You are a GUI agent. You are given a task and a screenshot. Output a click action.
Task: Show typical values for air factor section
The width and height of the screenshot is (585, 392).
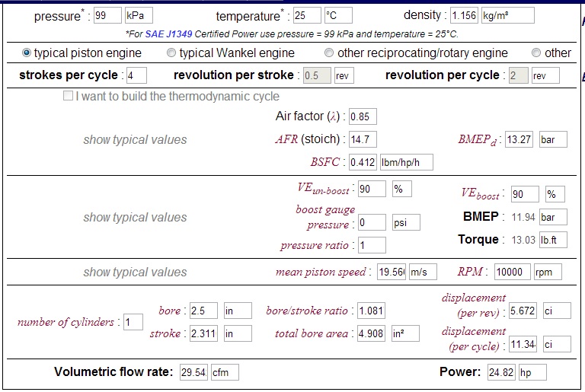click(135, 140)
